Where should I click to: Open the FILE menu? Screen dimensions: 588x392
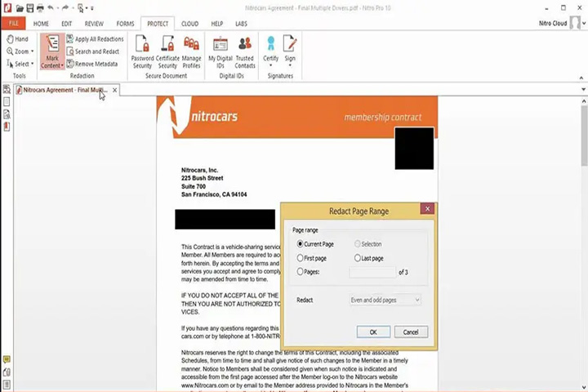[x=14, y=23]
